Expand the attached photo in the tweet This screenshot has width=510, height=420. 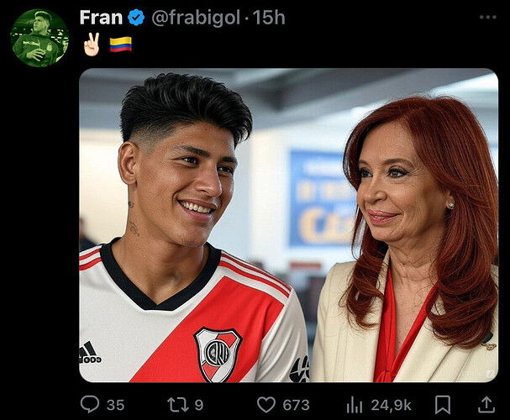click(289, 225)
